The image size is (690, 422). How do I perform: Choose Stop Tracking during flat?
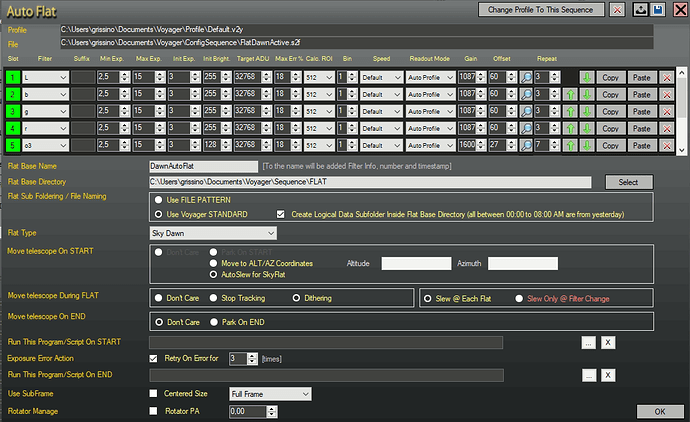213,298
